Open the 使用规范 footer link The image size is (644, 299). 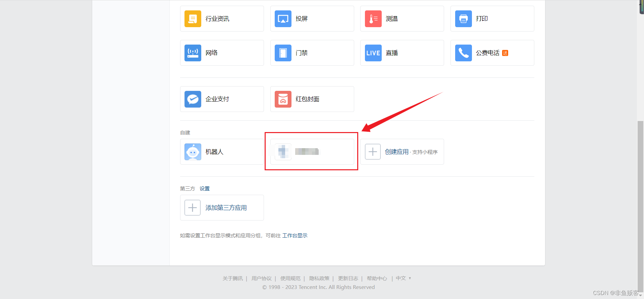pyautogui.click(x=290, y=279)
